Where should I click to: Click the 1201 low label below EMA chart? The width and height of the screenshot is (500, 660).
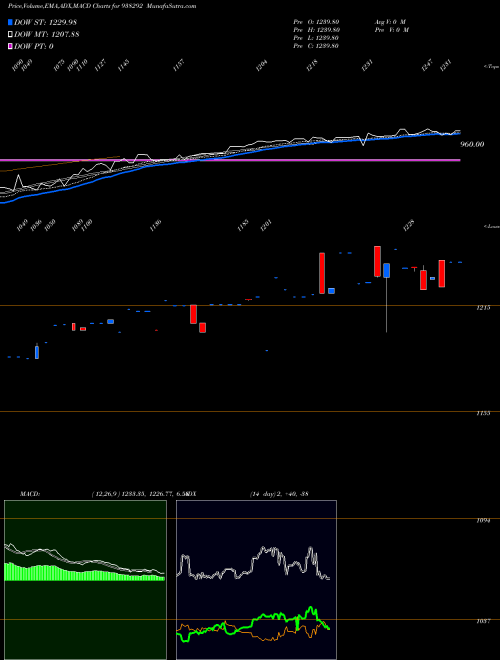pyautogui.click(x=266, y=225)
